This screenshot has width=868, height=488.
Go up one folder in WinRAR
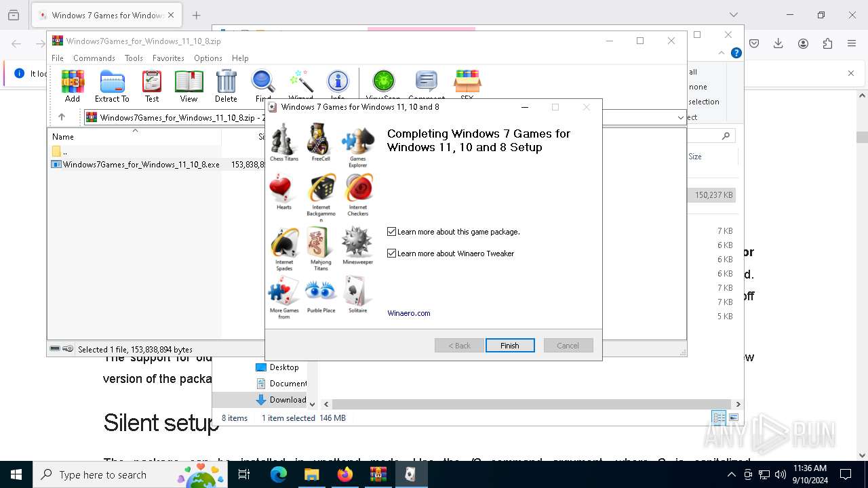pyautogui.click(x=62, y=117)
